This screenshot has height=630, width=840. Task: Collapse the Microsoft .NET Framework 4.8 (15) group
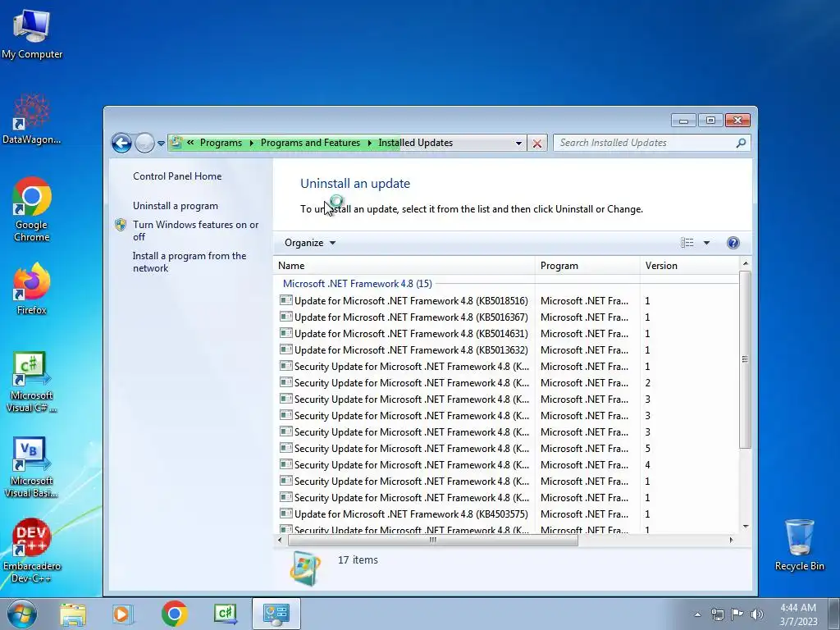coord(358,284)
